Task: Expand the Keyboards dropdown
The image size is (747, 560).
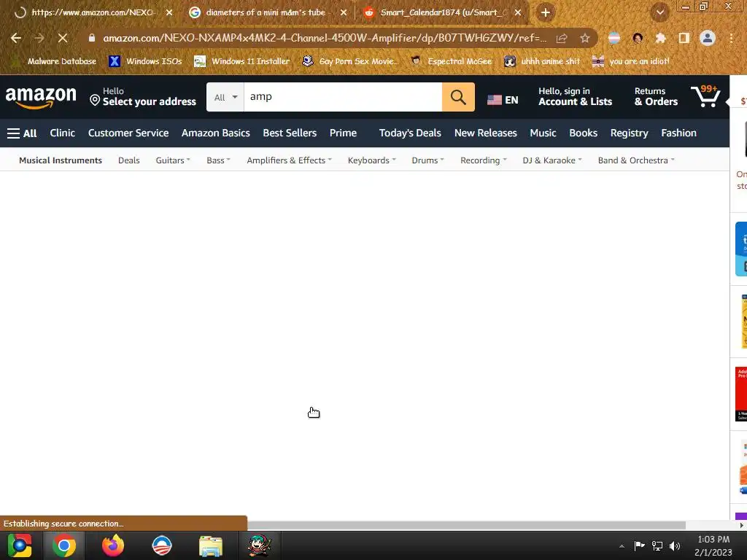Action: tap(371, 160)
